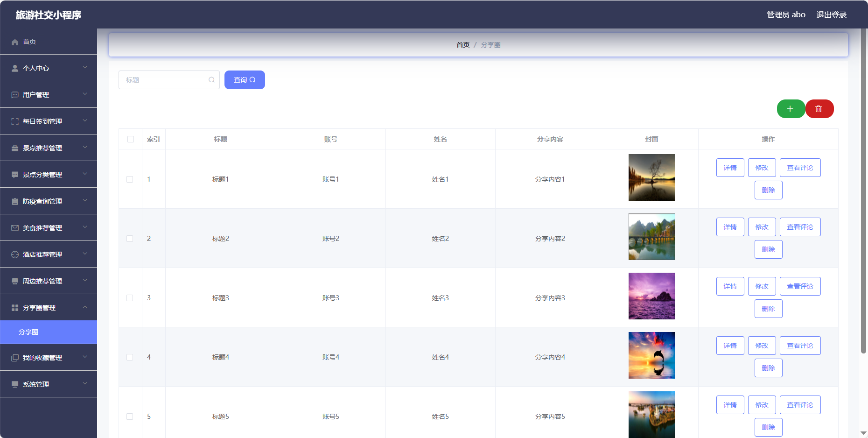Click the red trash delete button
The image size is (868, 438).
[x=819, y=109]
